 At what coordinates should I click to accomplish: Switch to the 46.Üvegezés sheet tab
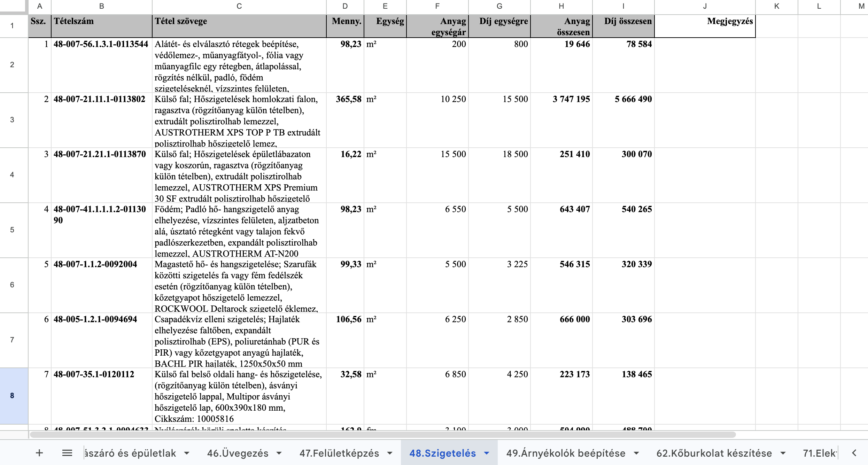tap(238, 453)
